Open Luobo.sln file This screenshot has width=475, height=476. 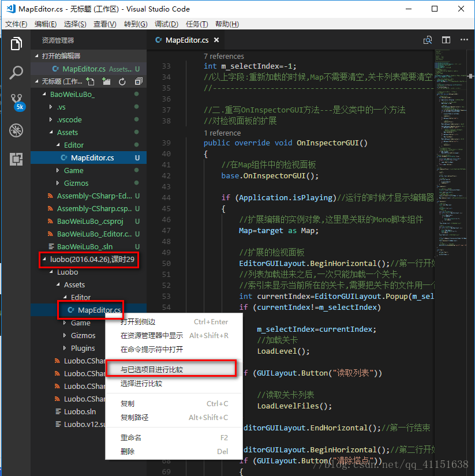(80, 411)
